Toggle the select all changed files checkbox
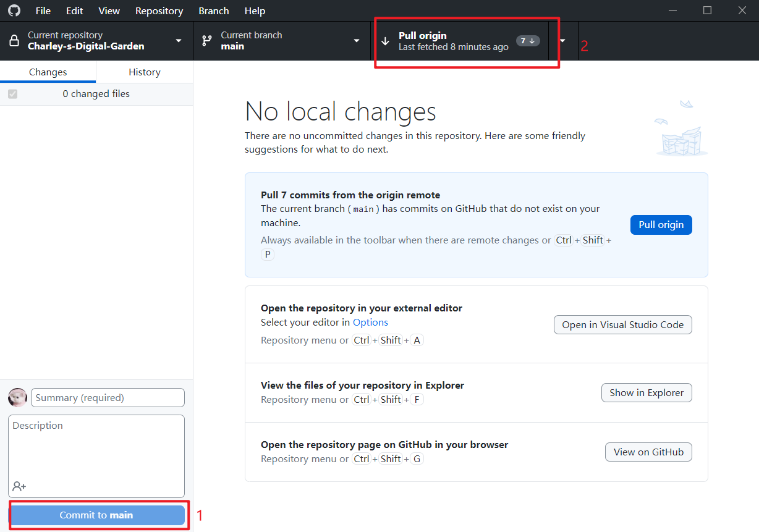759x532 pixels. [13, 94]
